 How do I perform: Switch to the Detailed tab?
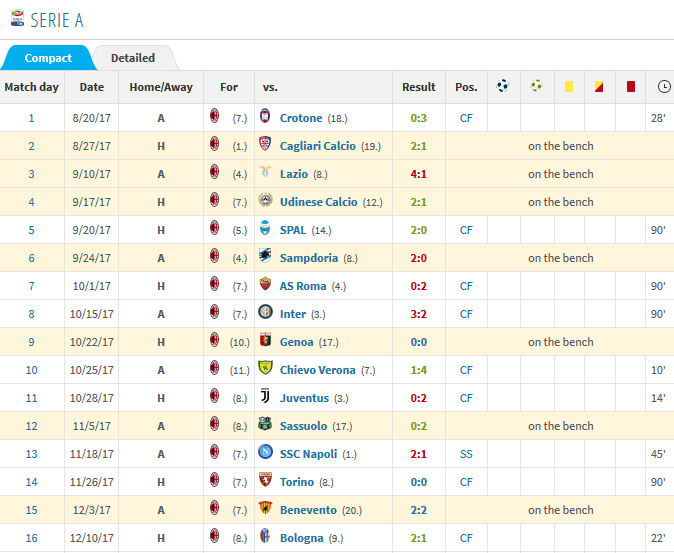(133, 58)
